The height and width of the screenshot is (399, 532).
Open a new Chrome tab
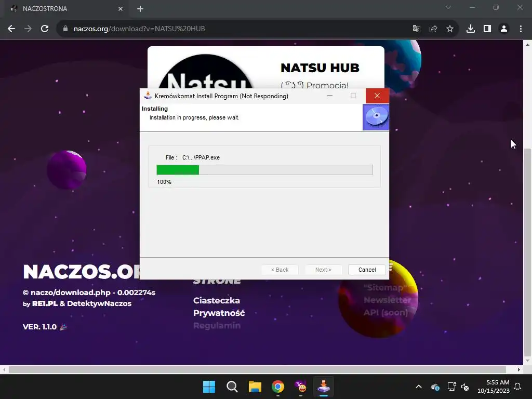tap(140, 9)
